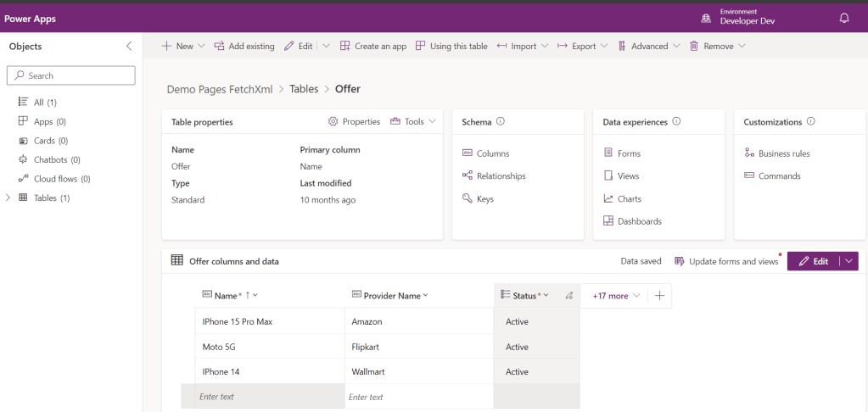
Task: Open dropdown arrow next to Edit button
Action: click(848, 261)
